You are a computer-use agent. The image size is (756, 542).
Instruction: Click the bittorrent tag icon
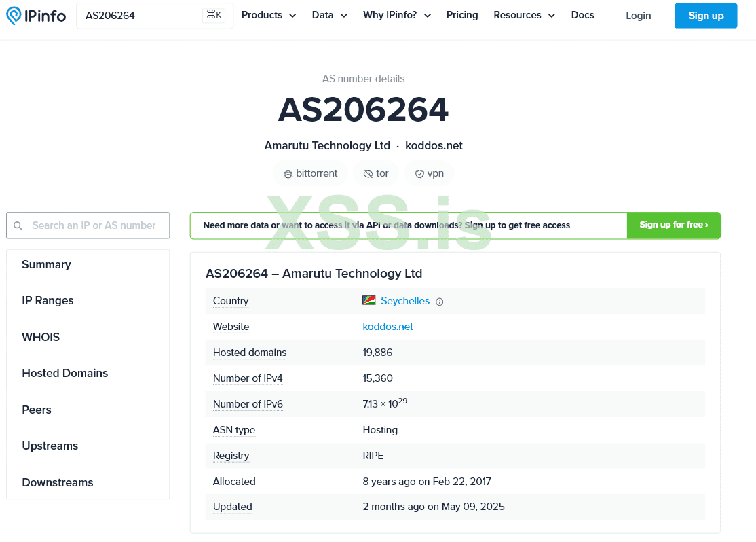288,174
